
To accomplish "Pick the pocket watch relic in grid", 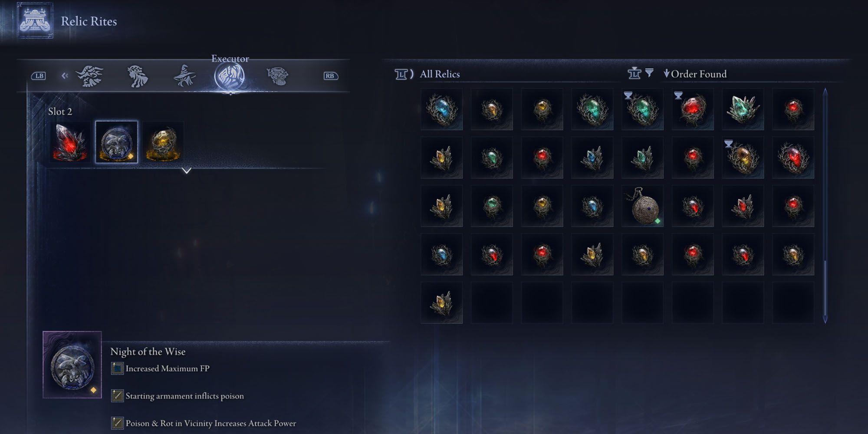I will point(643,206).
